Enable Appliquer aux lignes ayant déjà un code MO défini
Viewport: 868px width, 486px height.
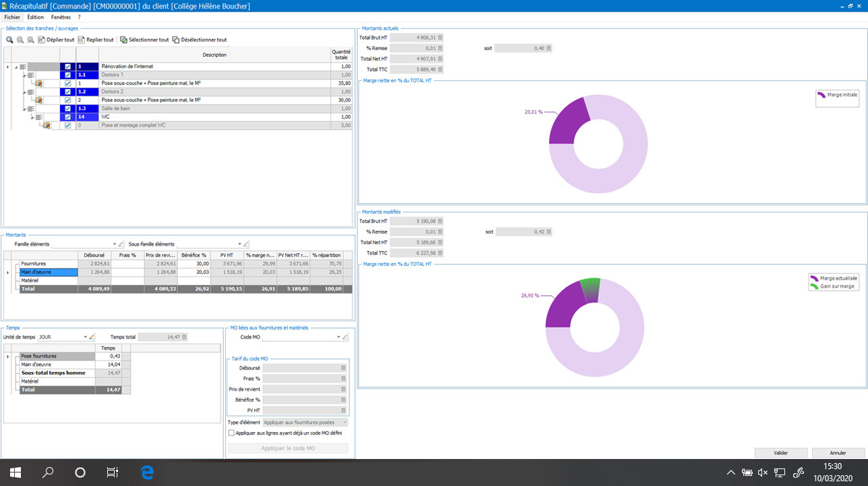pyautogui.click(x=231, y=433)
